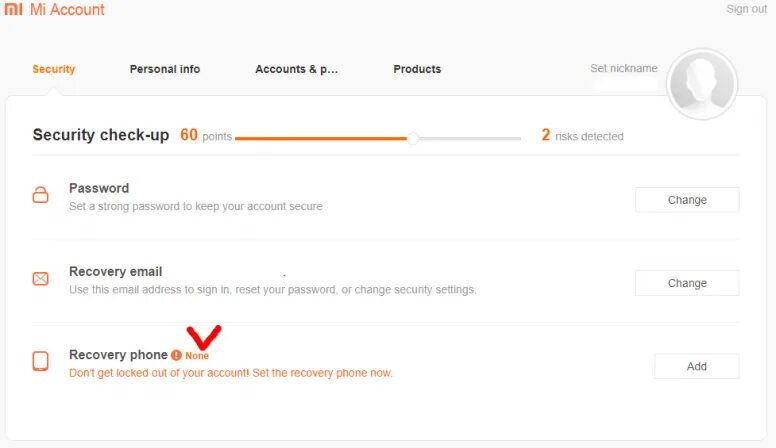Viewport: 776px width, 448px height.
Task: Click the Set nickname link
Action: pos(624,69)
